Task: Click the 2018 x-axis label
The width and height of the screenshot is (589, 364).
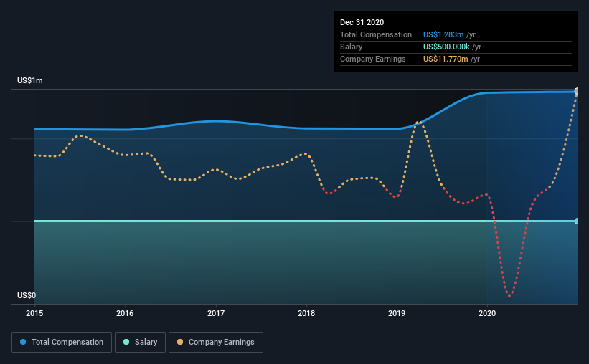Action: 306,313
